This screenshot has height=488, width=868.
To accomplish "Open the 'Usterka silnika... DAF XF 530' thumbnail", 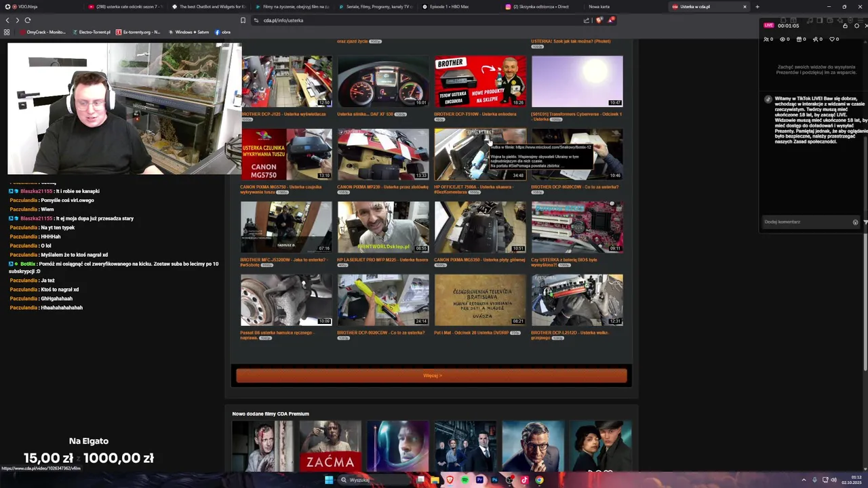I will [x=383, y=81].
